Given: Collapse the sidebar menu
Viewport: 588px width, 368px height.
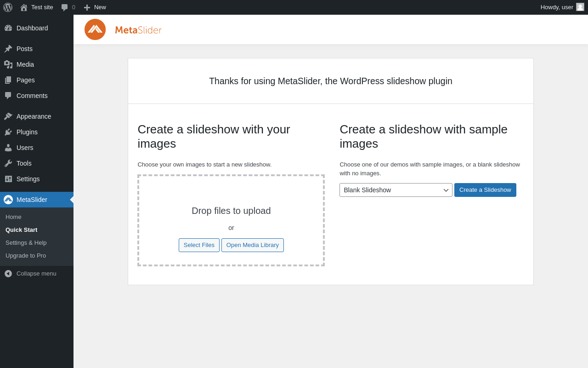Looking at the screenshot, I should tap(30, 274).
